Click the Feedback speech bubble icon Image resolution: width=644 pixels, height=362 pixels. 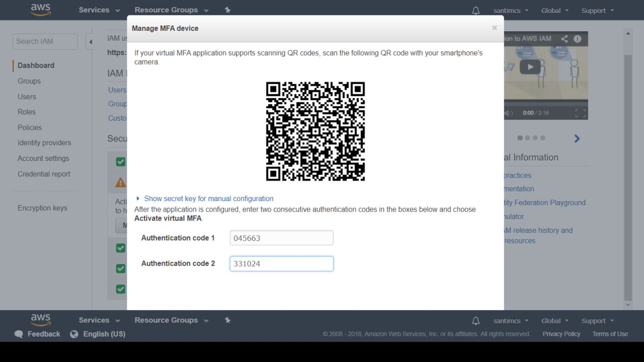(x=19, y=334)
